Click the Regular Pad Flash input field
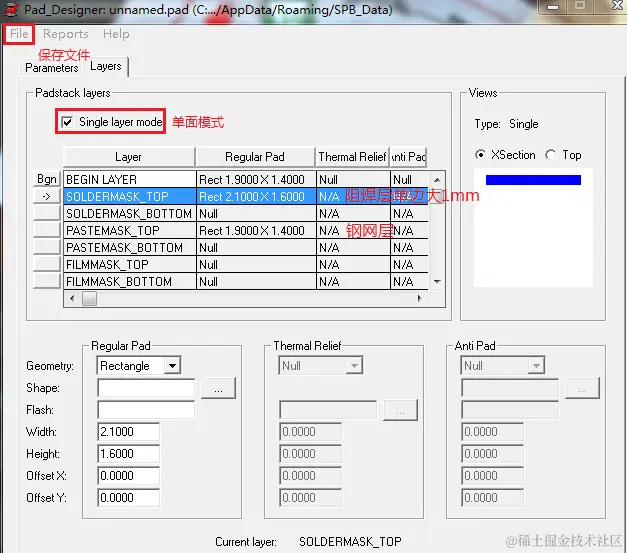This screenshot has width=627, height=553. click(x=146, y=410)
